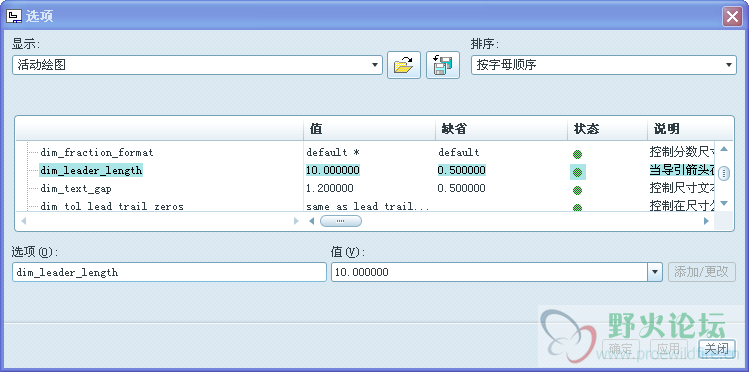Click default cell '0.500000' for dim_text_gap
Viewport: 749px width, 372px height.
[461, 189]
